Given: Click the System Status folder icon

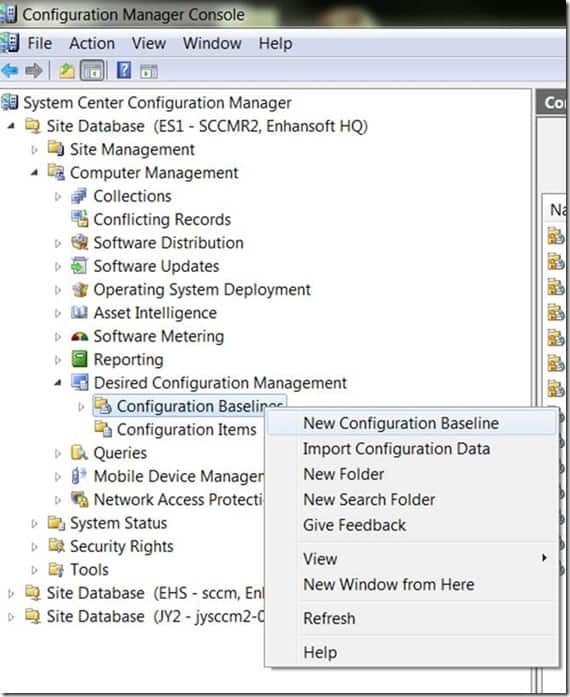Looking at the screenshot, I should 56,523.
